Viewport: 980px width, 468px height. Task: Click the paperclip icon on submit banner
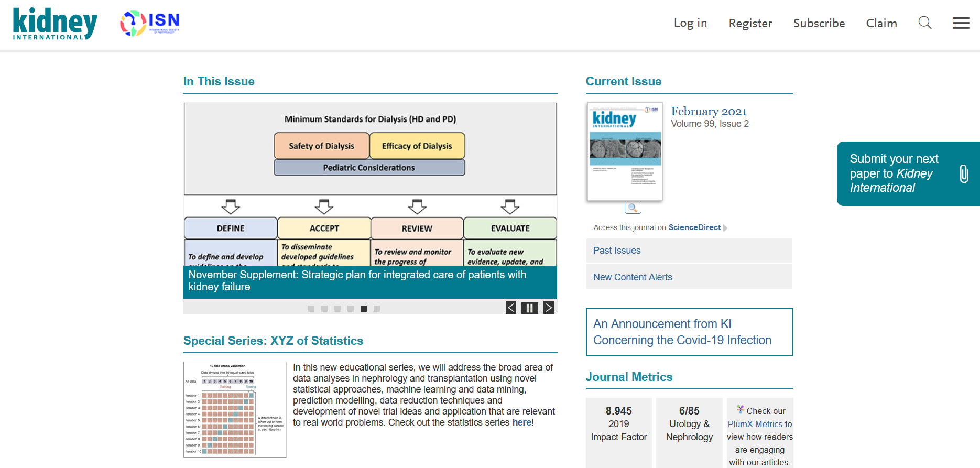964,173
